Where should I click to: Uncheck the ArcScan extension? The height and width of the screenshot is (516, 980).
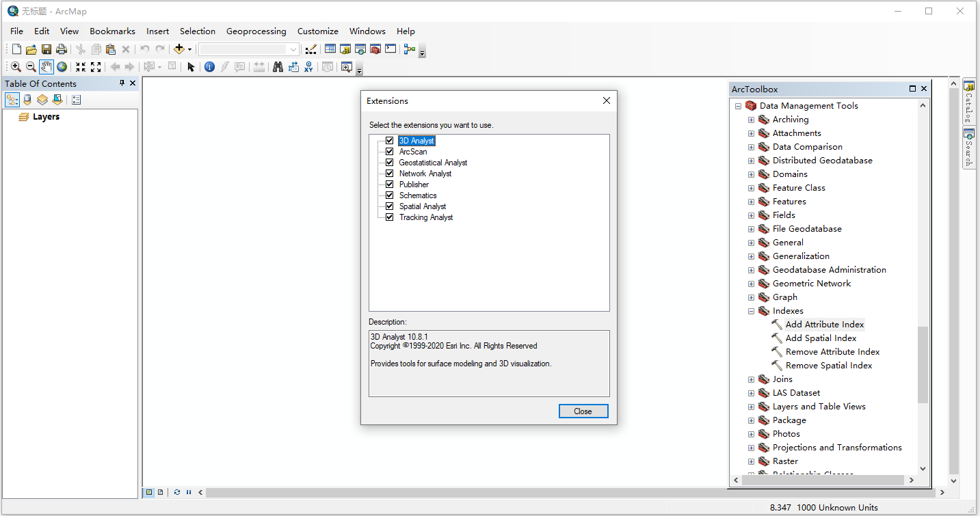[390, 152]
